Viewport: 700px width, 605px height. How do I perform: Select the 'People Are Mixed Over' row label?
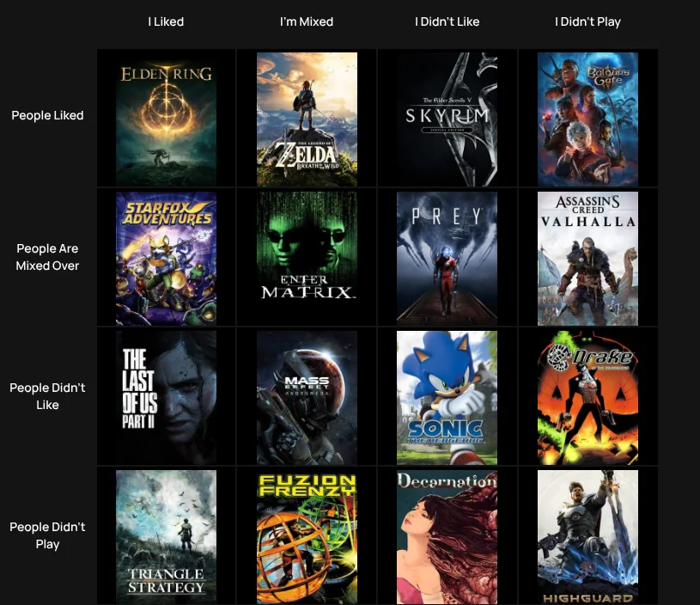click(x=47, y=257)
